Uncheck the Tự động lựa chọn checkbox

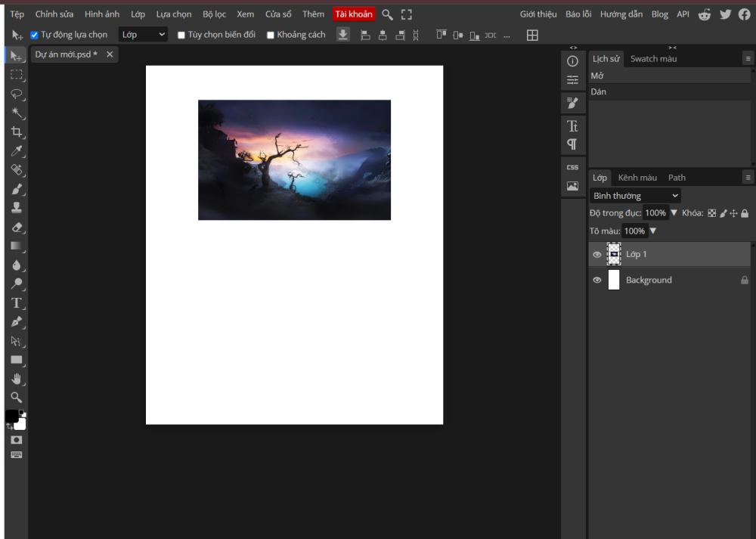point(34,35)
